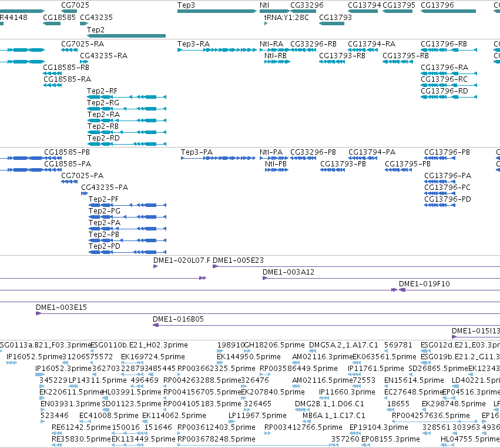Click the tRNA:Y1:28C feature label
500x448 pixels.
click(x=286, y=18)
